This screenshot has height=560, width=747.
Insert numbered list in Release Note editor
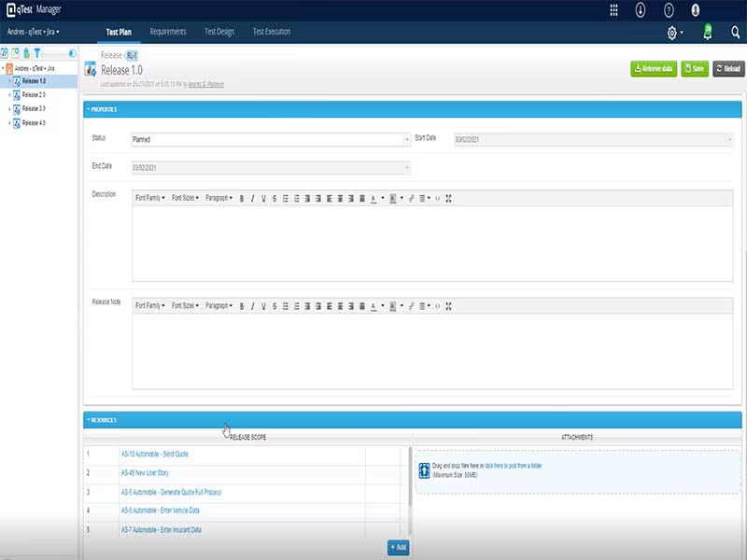pyautogui.click(x=296, y=306)
